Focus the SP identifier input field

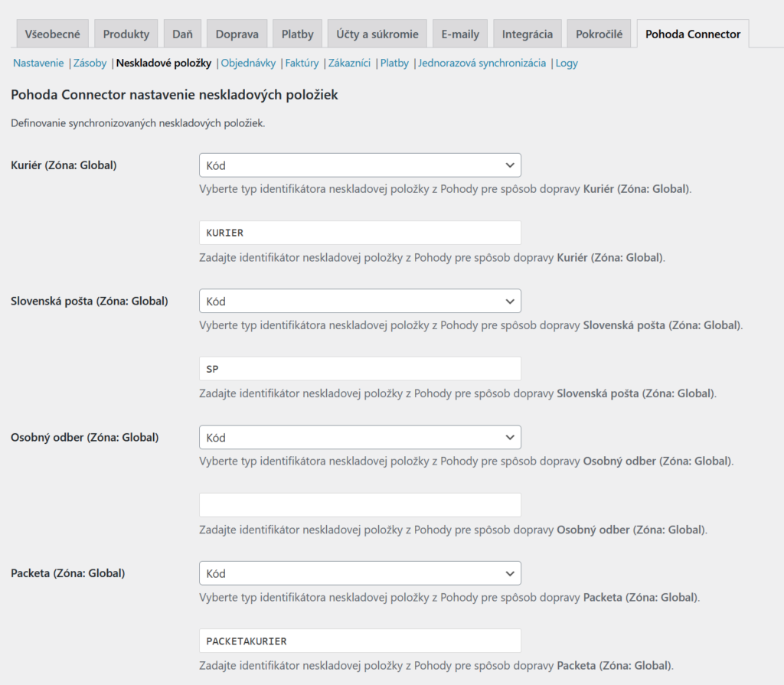tap(360, 369)
